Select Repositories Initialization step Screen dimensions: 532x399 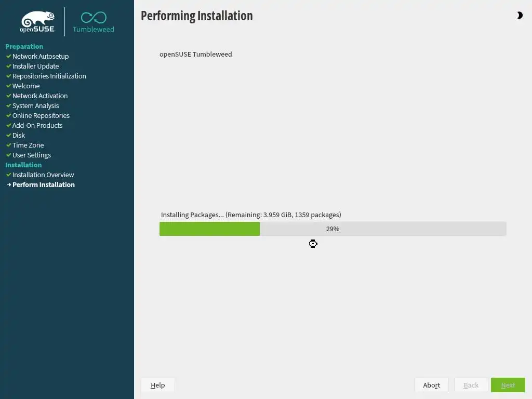click(x=49, y=76)
